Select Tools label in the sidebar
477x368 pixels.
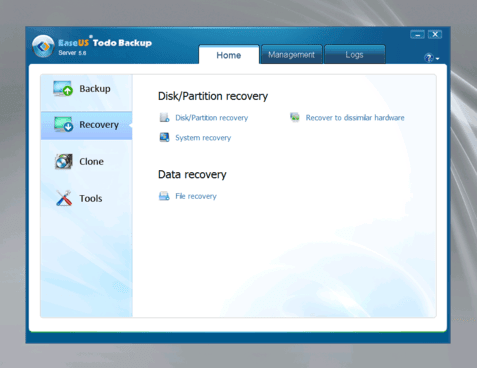91,198
